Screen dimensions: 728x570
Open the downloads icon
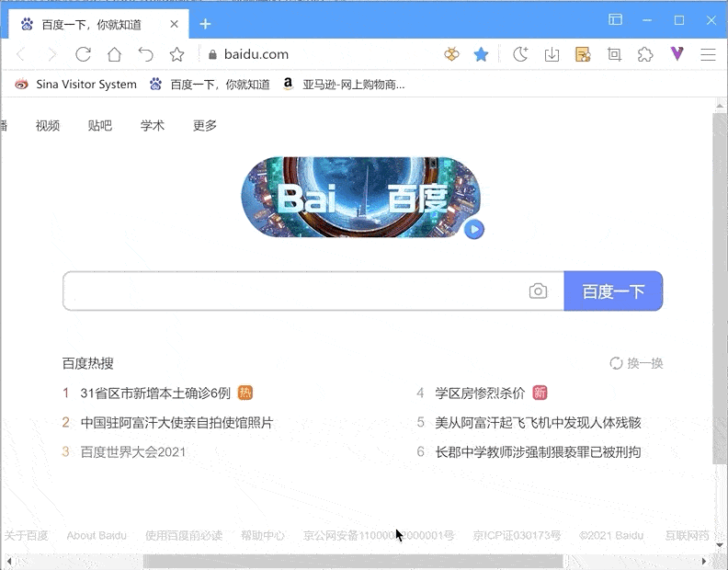pos(552,54)
